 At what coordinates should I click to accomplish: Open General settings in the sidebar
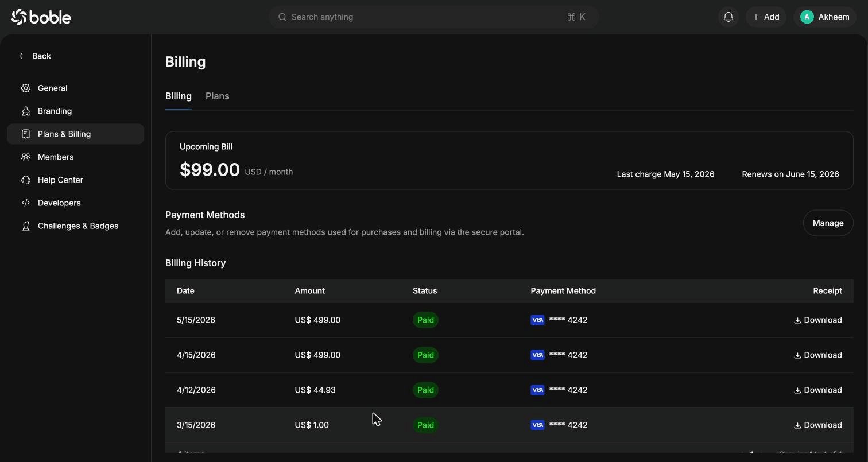(x=75, y=88)
